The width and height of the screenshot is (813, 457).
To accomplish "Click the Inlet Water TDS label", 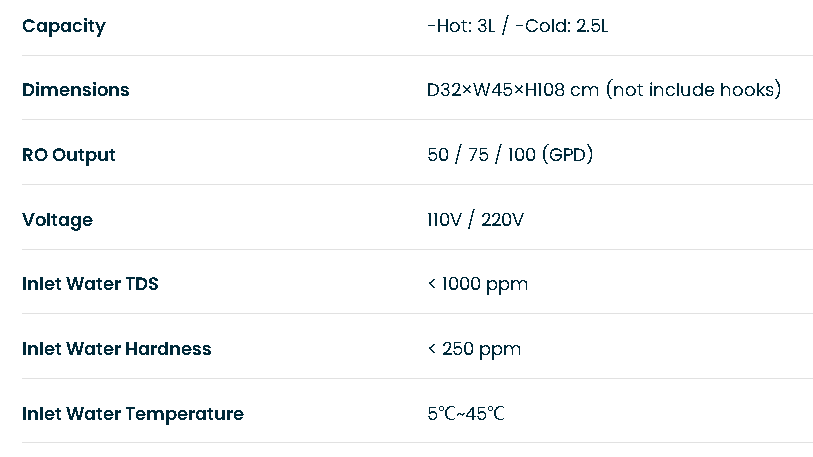I will pyautogui.click(x=90, y=284).
